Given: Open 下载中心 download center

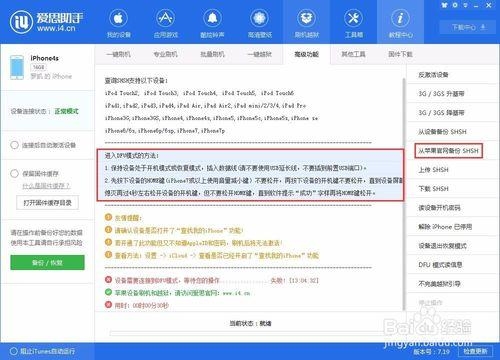Looking at the screenshot, I should (x=468, y=27).
